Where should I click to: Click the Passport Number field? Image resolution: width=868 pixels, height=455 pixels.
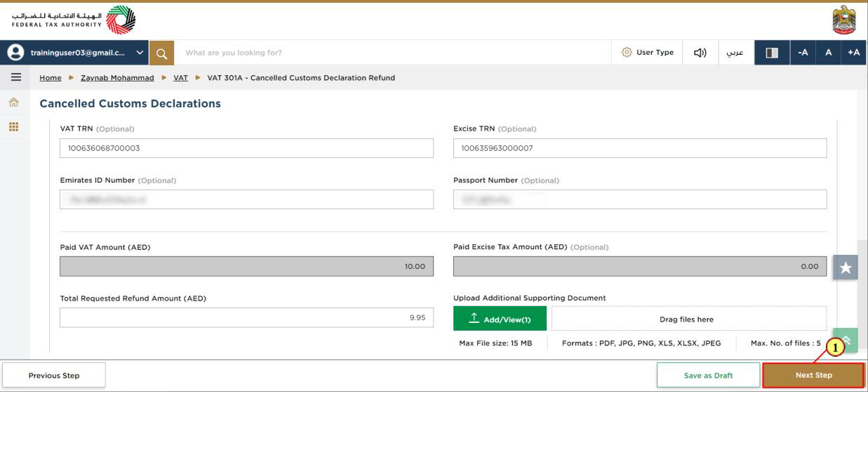pyautogui.click(x=640, y=199)
